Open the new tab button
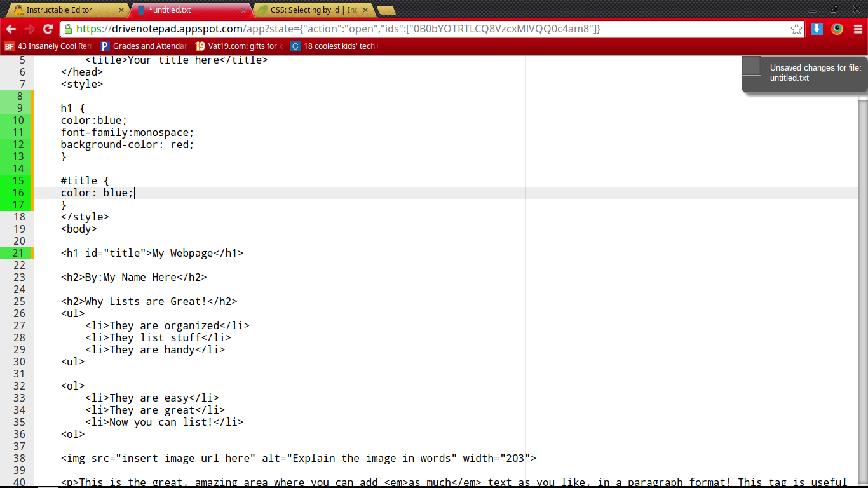 click(x=386, y=10)
